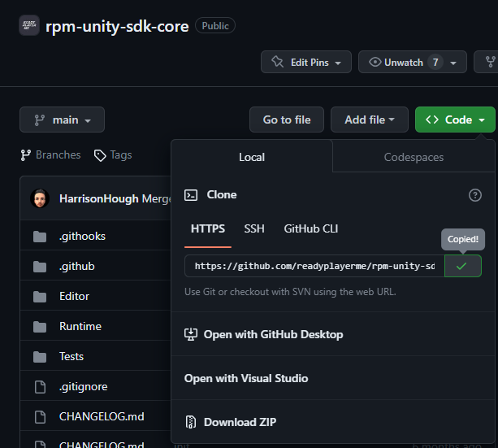Image resolution: width=498 pixels, height=448 pixels.
Task: Click the Runtime folder icon
Action: click(40, 327)
